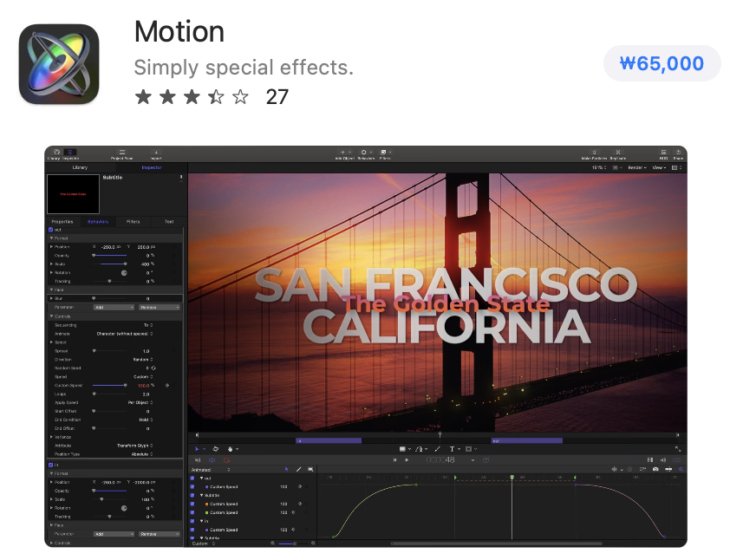This screenshot has width=730, height=560.
Task: Adjust the Opacity slider under 'out'
Action: click(x=109, y=256)
